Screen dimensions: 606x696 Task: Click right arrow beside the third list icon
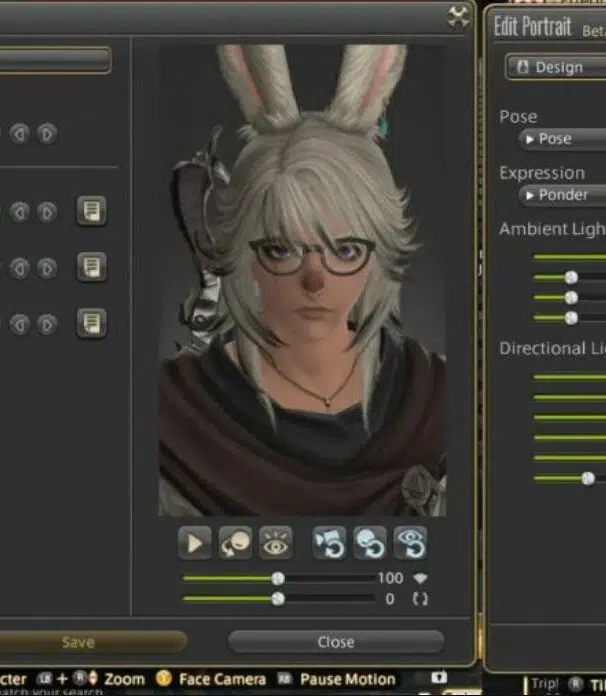point(47,324)
